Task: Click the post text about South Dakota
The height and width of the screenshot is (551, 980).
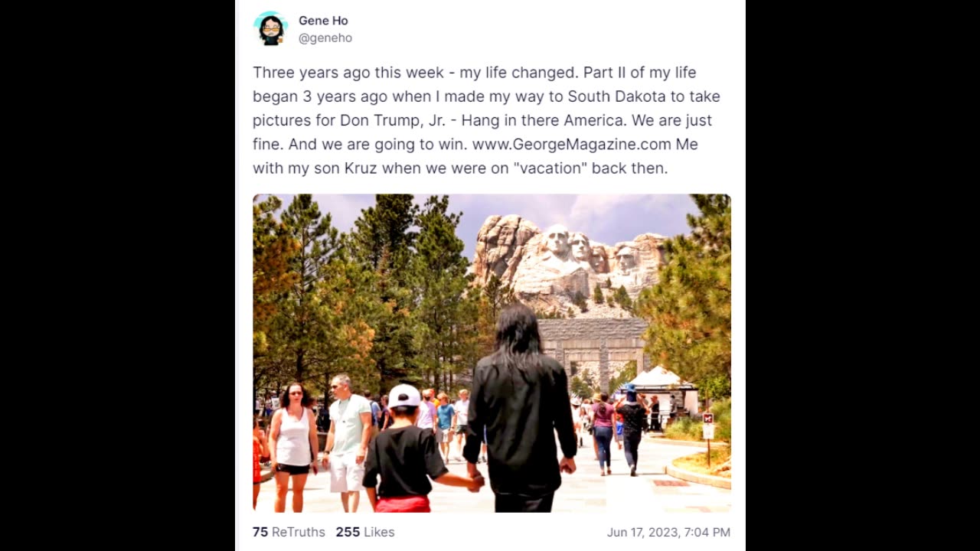Action: tap(487, 120)
